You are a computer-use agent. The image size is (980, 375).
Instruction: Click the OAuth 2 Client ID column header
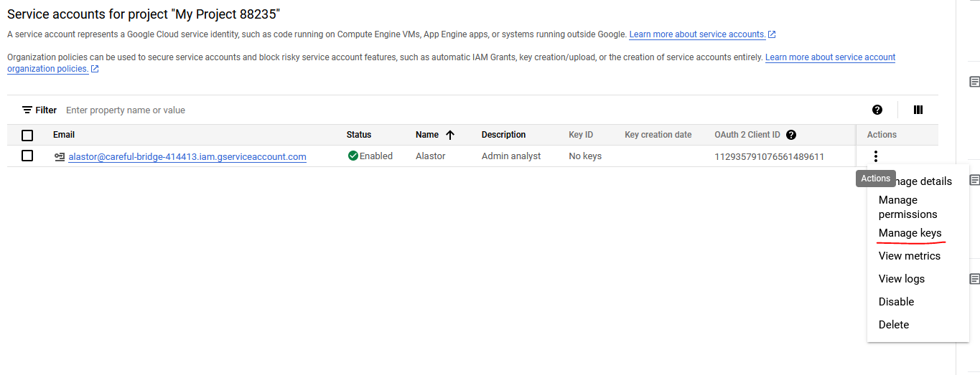pyautogui.click(x=747, y=135)
